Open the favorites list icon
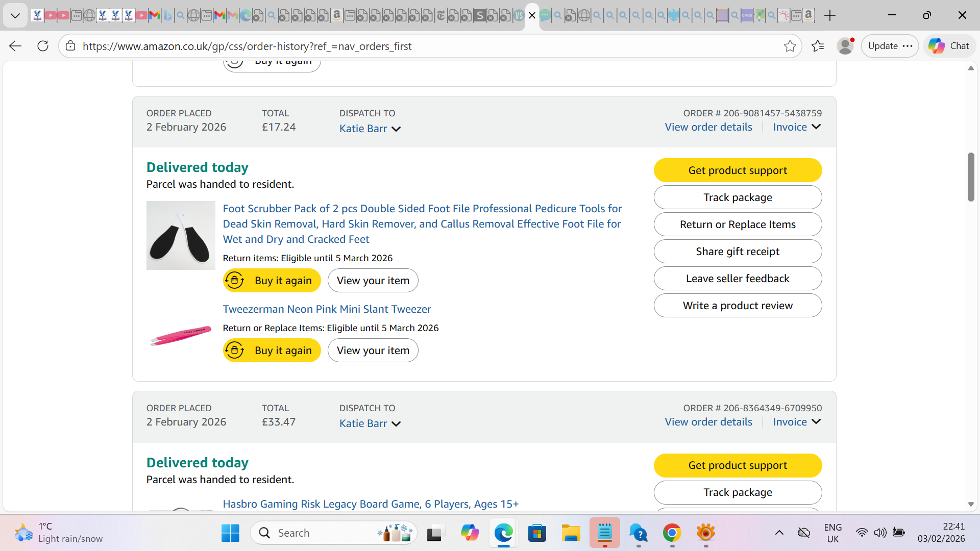The width and height of the screenshot is (980, 551). [x=818, y=46]
